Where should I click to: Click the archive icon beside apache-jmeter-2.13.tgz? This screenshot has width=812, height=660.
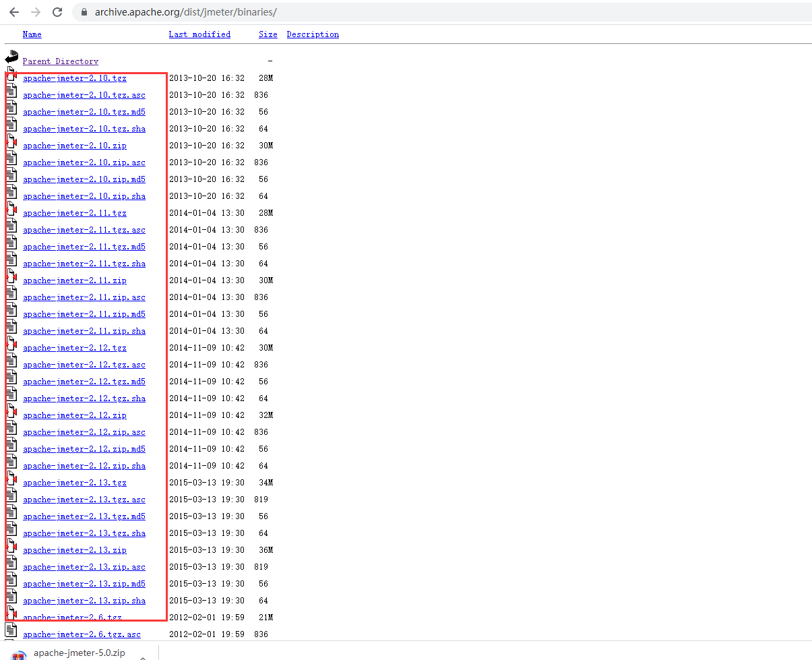[11, 479]
